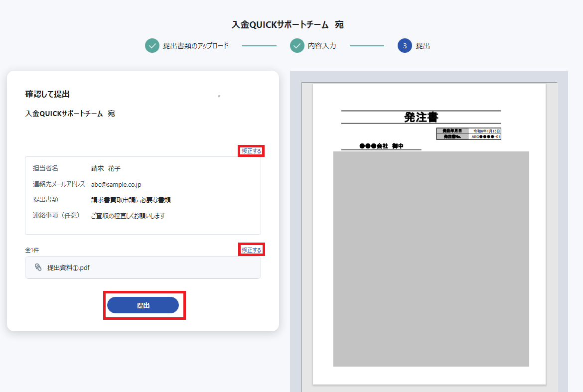Click the step 3 circle icon
Screen dimensions: 583x392
point(405,46)
